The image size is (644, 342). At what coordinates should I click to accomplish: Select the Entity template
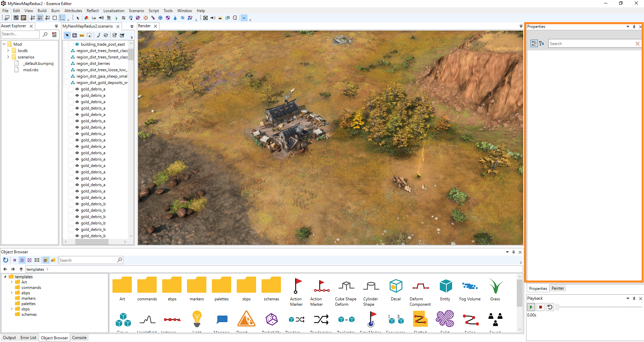pos(446,290)
